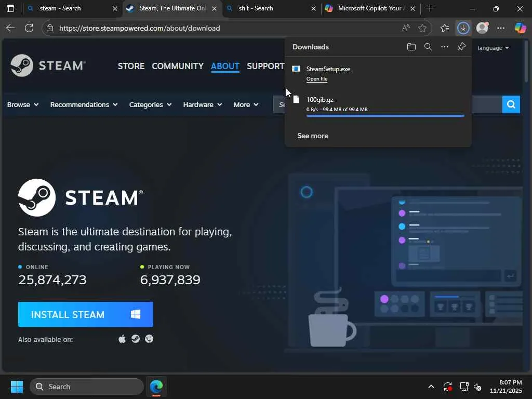Open the downloads folder icon
This screenshot has width=532, height=399.
[x=411, y=47]
